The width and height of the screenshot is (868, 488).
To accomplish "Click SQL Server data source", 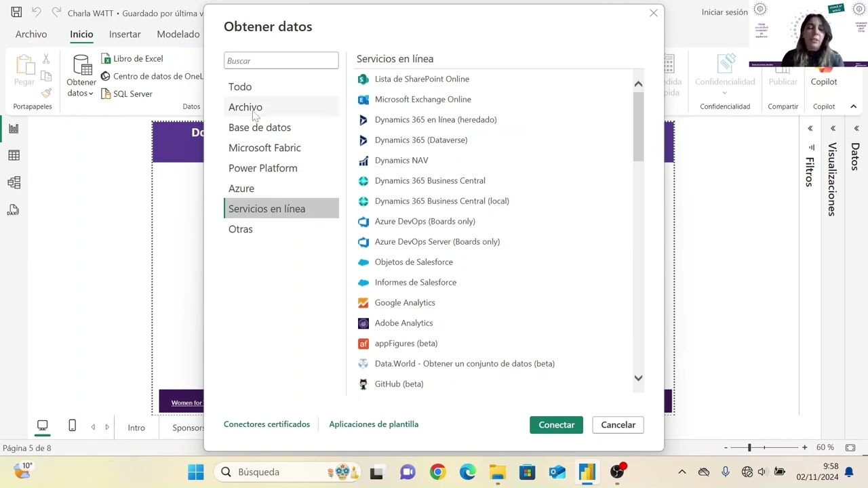I will [127, 94].
